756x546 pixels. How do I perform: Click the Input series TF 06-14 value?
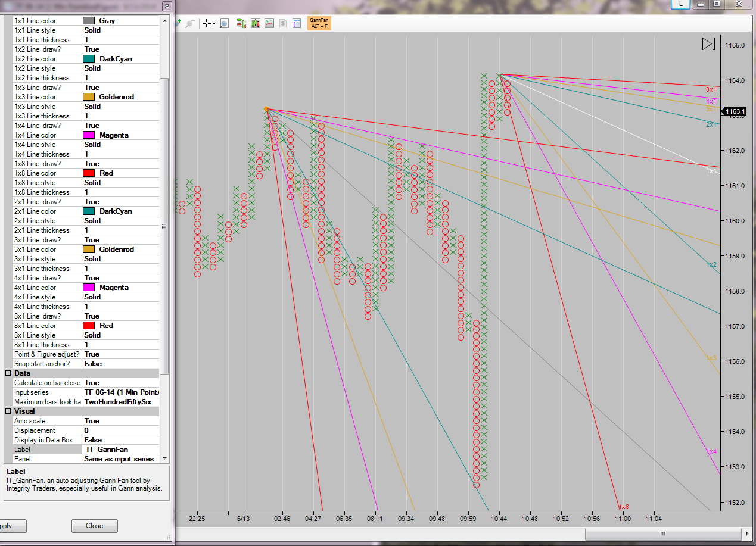pyautogui.click(x=120, y=392)
